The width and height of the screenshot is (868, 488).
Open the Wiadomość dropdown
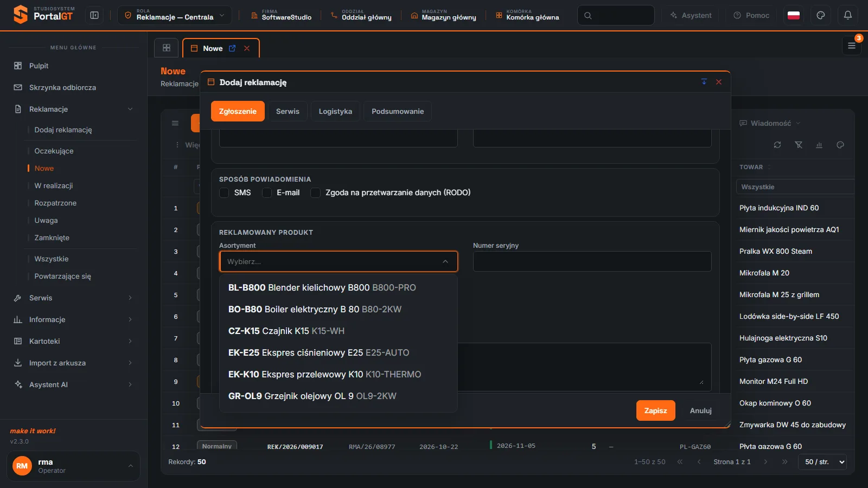(x=770, y=123)
